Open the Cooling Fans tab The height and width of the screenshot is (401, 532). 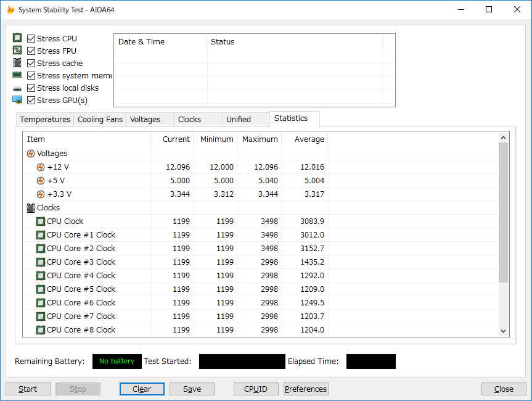tap(100, 120)
